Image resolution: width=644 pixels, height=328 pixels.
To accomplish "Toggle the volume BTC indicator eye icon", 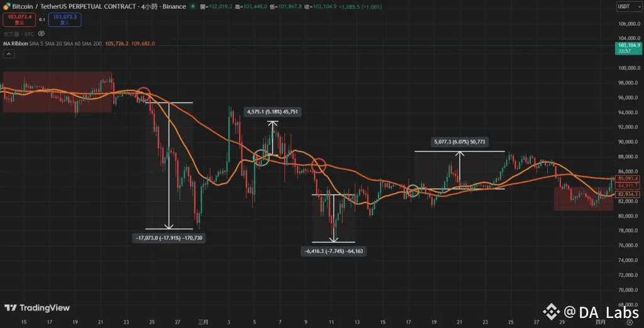I will 41,34.
